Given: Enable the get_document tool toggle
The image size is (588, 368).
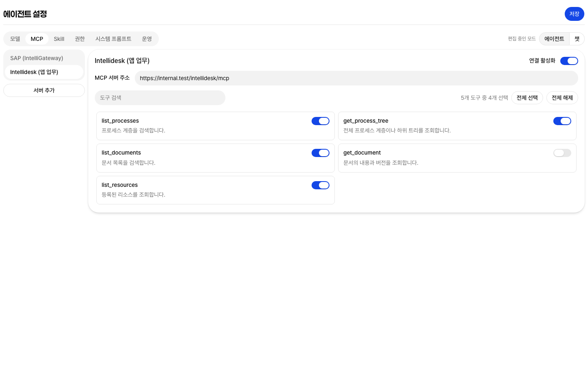Looking at the screenshot, I should (562, 153).
